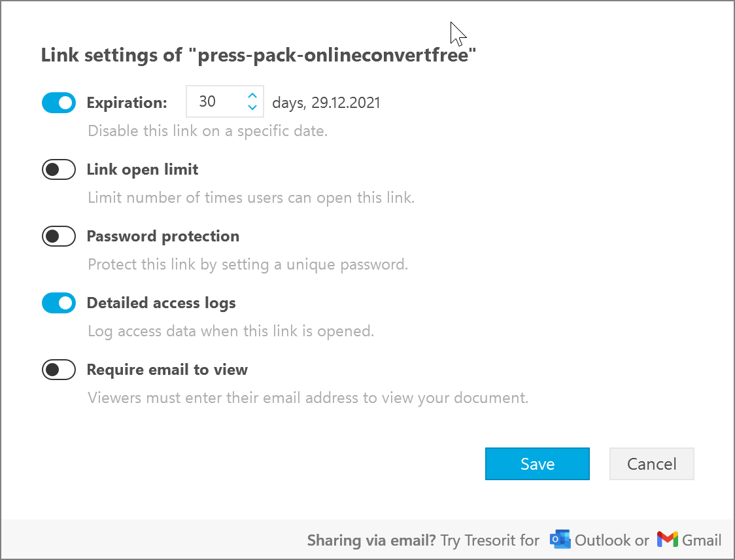735x560 pixels.
Task: Click the Detailed access logs label
Action: 162,304
